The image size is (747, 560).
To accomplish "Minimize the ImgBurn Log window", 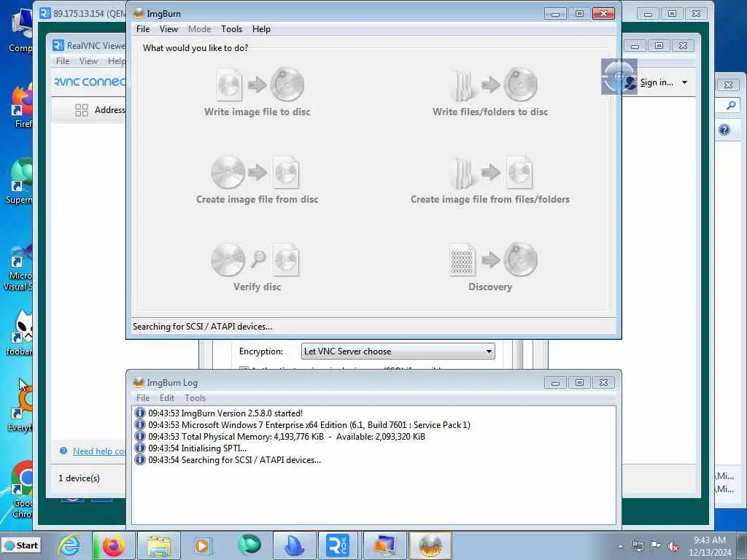I will [555, 382].
